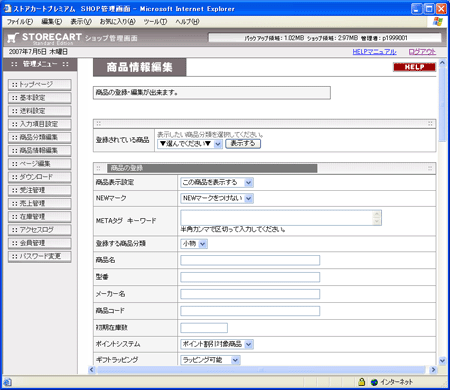
Task: Open ダウンロード from the admin menu
Action: click(40, 177)
